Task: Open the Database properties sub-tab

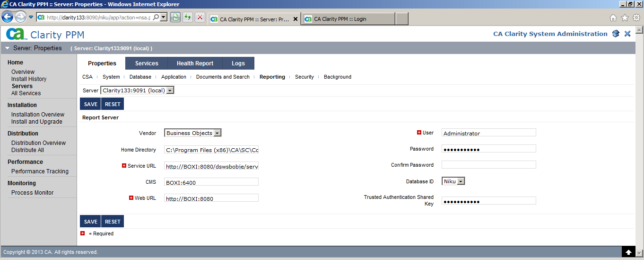Action: 140,77
